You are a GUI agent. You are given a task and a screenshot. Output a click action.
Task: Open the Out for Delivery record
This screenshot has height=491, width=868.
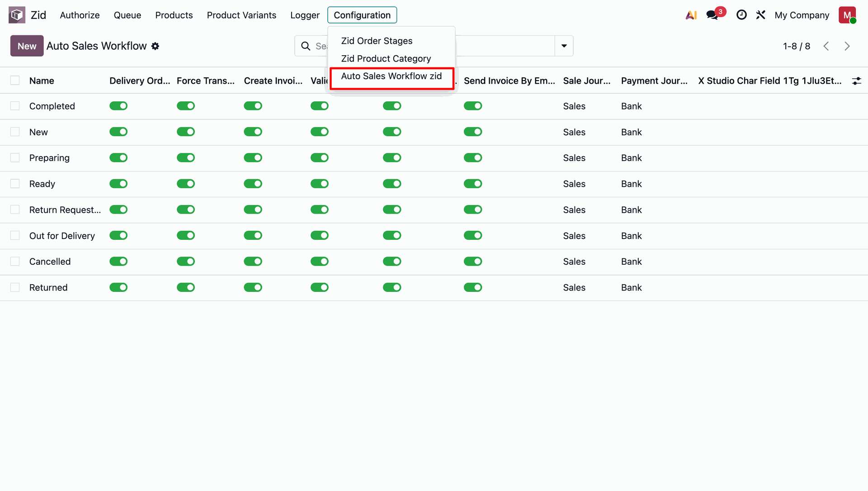pyautogui.click(x=62, y=235)
